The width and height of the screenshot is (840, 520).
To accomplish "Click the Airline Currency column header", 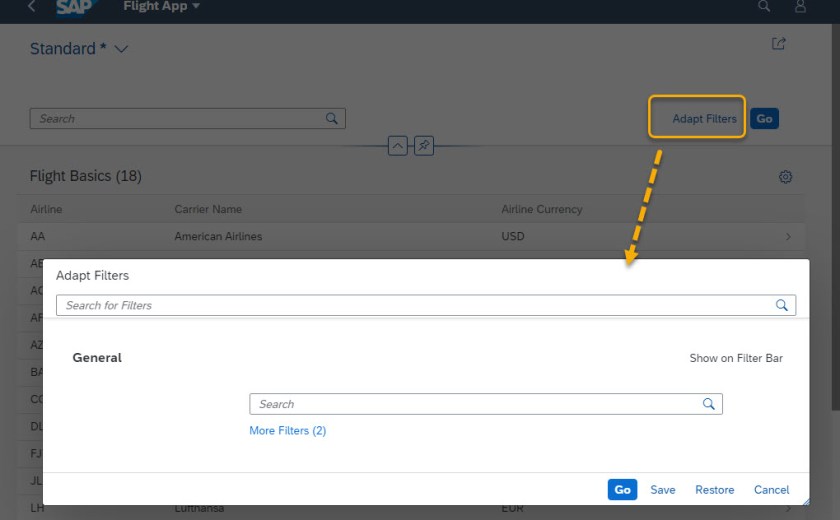I will click(x=542, y=209).
